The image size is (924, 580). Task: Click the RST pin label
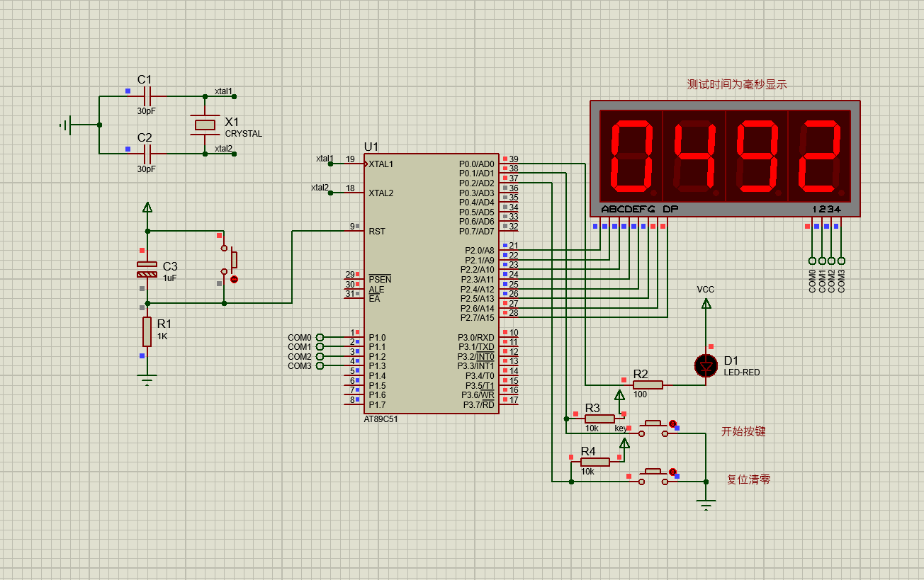click(x=377, y=232)
